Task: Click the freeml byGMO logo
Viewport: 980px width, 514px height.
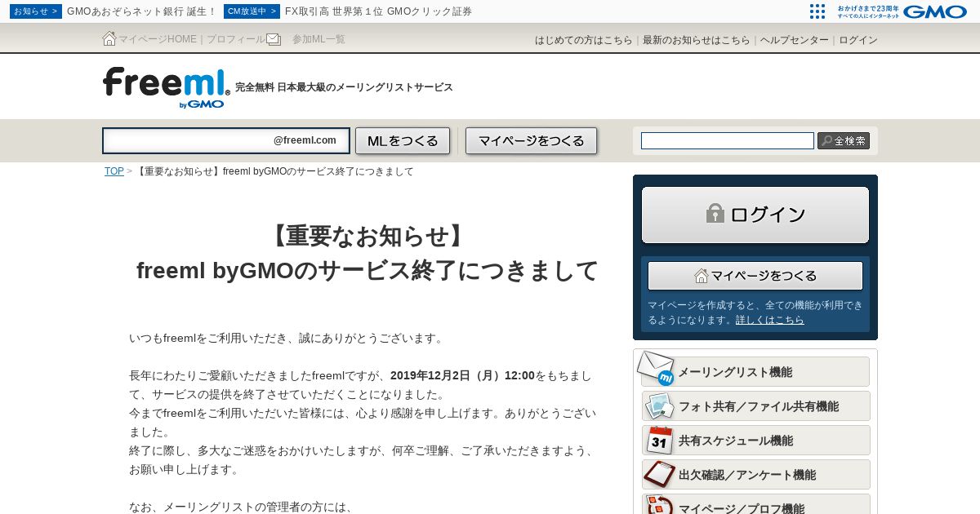Action: coord(167,86)
